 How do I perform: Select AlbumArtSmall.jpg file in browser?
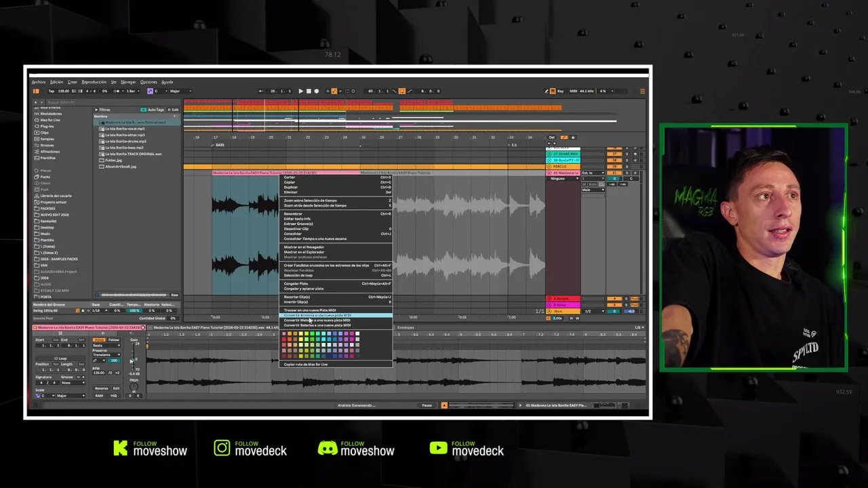coord(121,167)
